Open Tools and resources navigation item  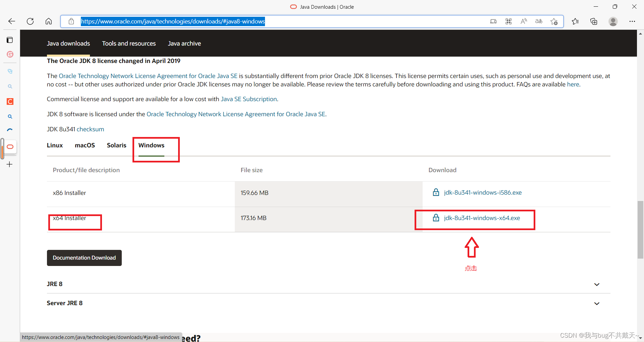pos(129,44)
